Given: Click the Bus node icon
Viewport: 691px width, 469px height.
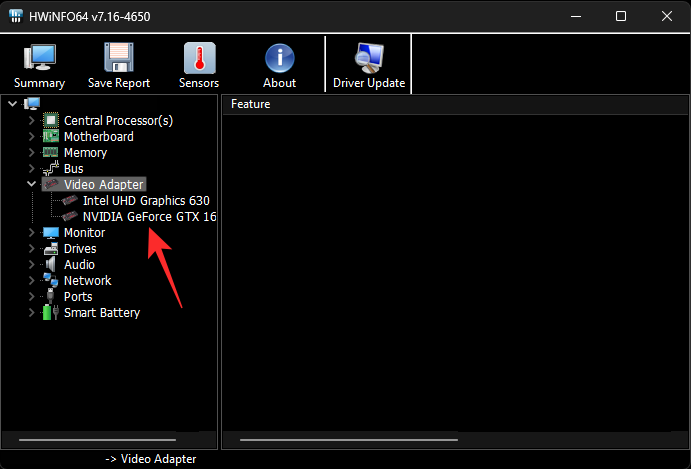Looking at the screenshot, I should 51,168.
